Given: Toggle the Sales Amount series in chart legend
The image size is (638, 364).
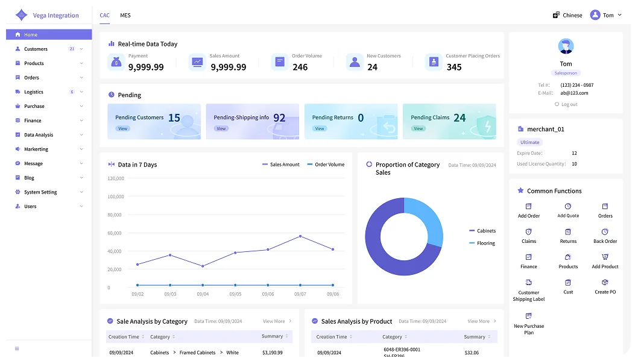Looking at the screenshot, I should tap(281, 165).
